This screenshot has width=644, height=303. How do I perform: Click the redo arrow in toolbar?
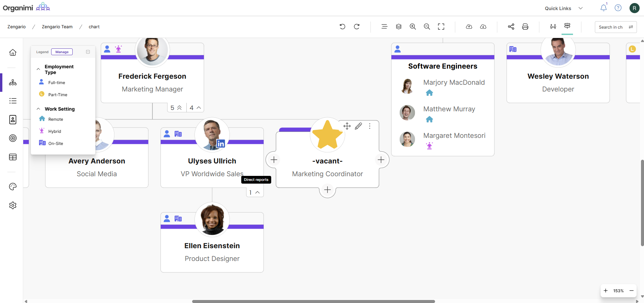tap(357, 27)
